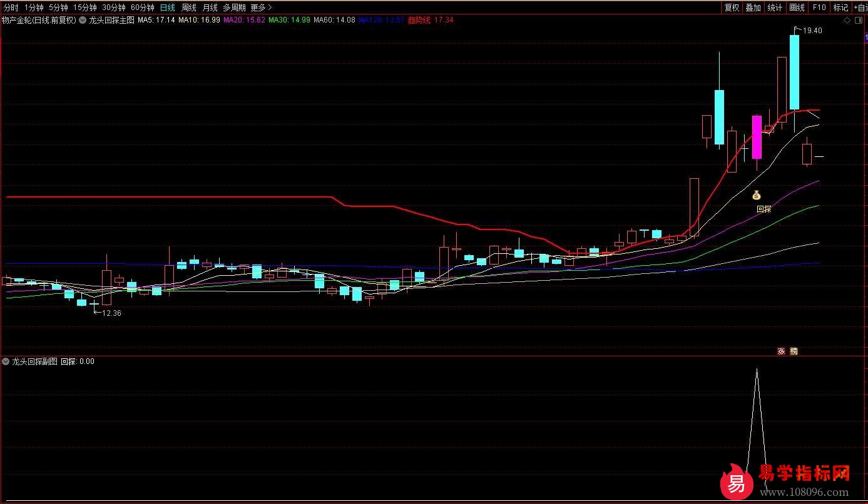Expand the 更多 more periods menu
The image size is (868, 504).
(x=260, y=8)
